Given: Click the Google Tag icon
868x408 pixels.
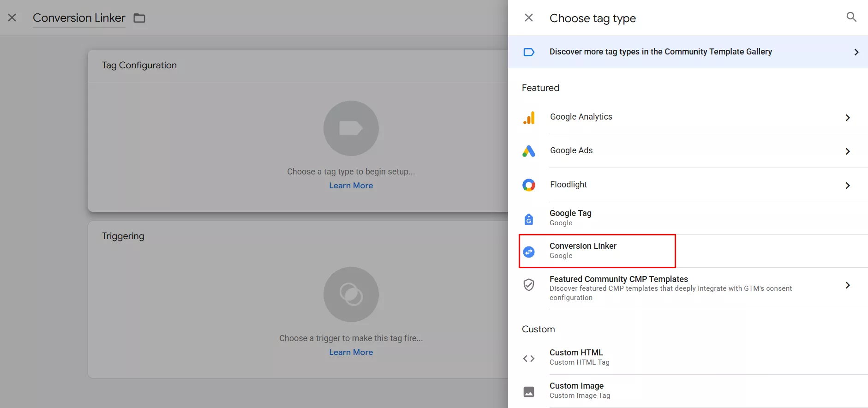Looking at the screenshot, I should (529, 219).
